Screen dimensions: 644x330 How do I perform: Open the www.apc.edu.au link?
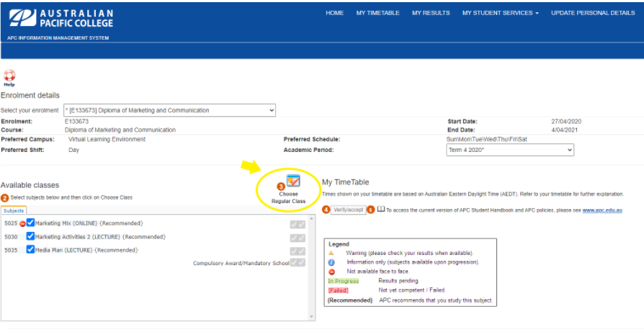pos(602,210)
